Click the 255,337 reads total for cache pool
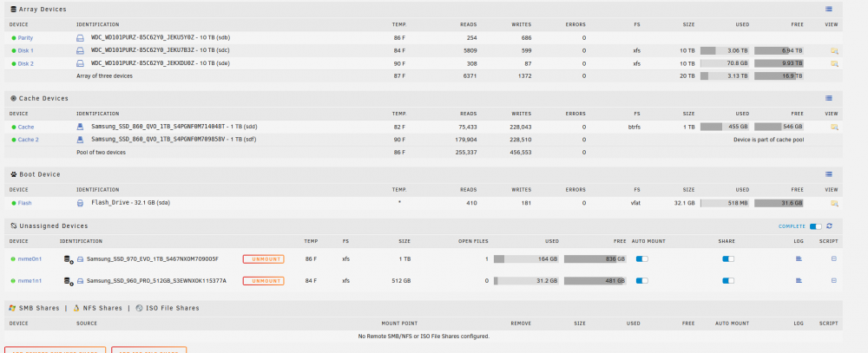The image size is (868, 353). (x=466, y=152)
